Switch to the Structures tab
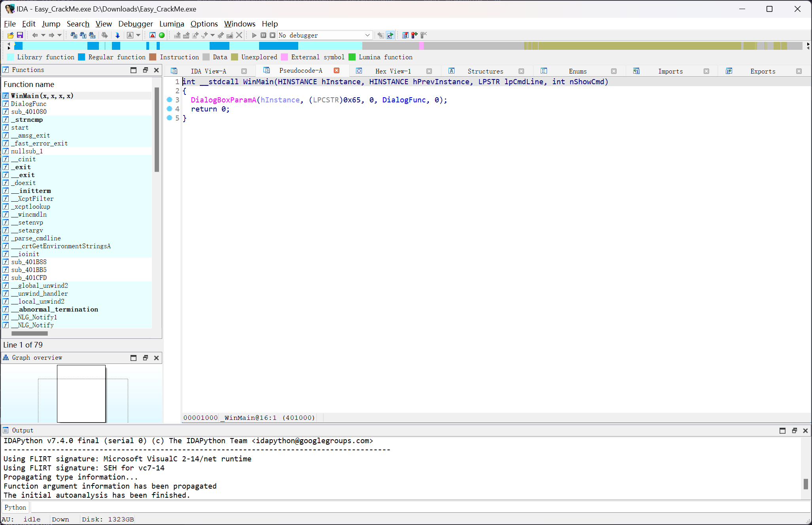This screenshot has height=525, width=812. coord(485,71)
